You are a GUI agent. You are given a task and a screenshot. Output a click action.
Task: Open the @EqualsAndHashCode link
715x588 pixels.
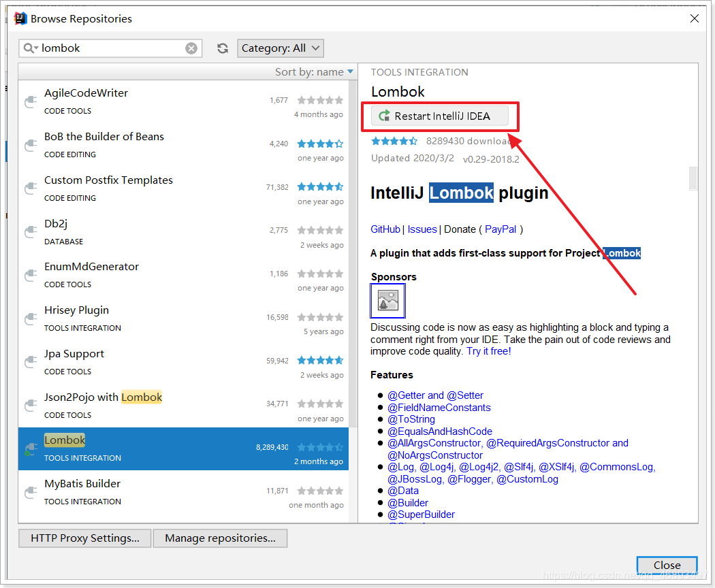tap(440, 431)
